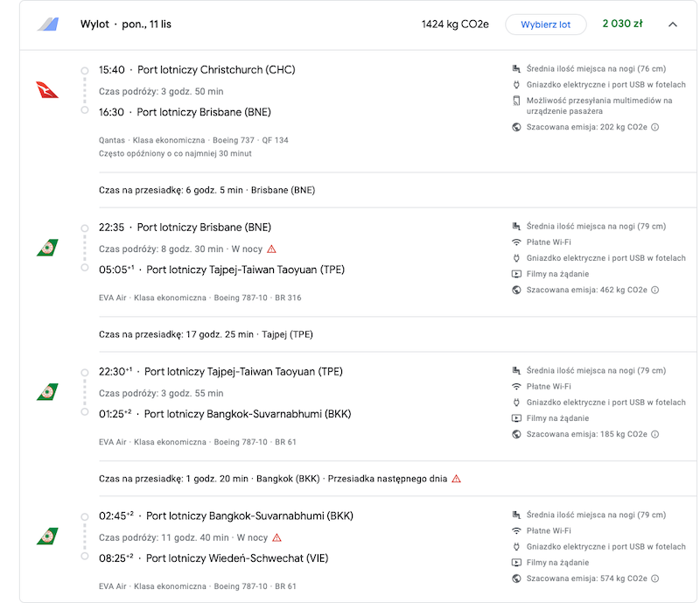700x603 pixels.
Task: Click EVA Air logo for Bangkok–Vienna leg
Action: (47, 536)
